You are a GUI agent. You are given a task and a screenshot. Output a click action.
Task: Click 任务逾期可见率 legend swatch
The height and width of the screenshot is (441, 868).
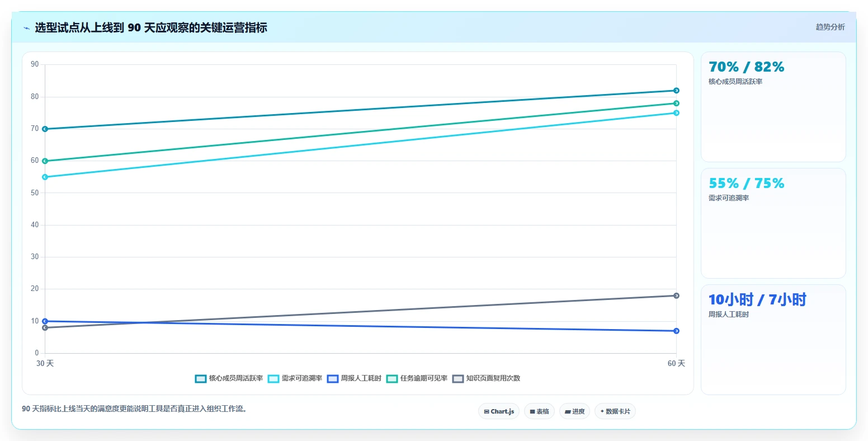tap(392, 379)
